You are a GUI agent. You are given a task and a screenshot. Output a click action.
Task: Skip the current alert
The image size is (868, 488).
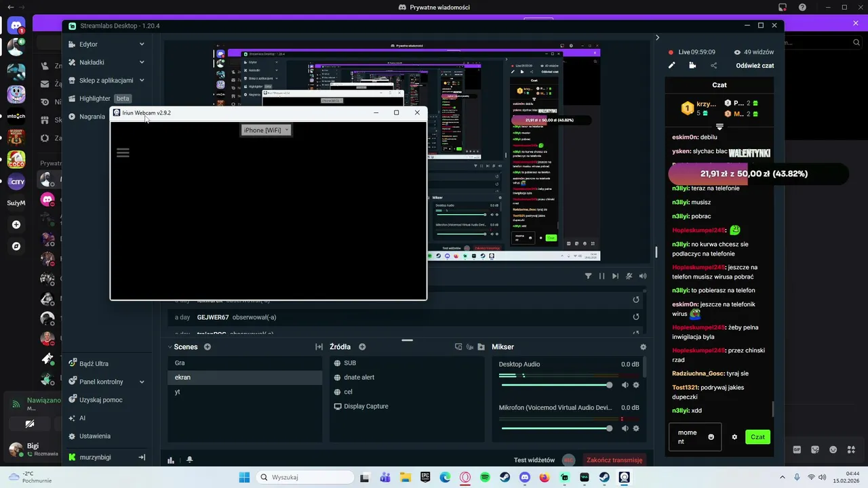[x=615, y=276]
